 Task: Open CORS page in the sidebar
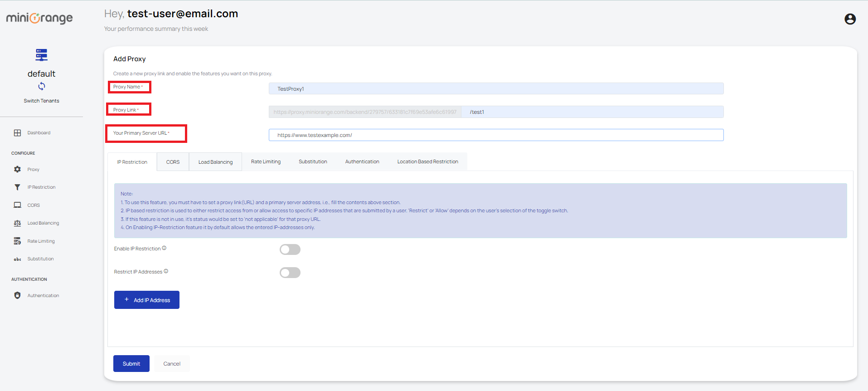[x=34, y=205]
